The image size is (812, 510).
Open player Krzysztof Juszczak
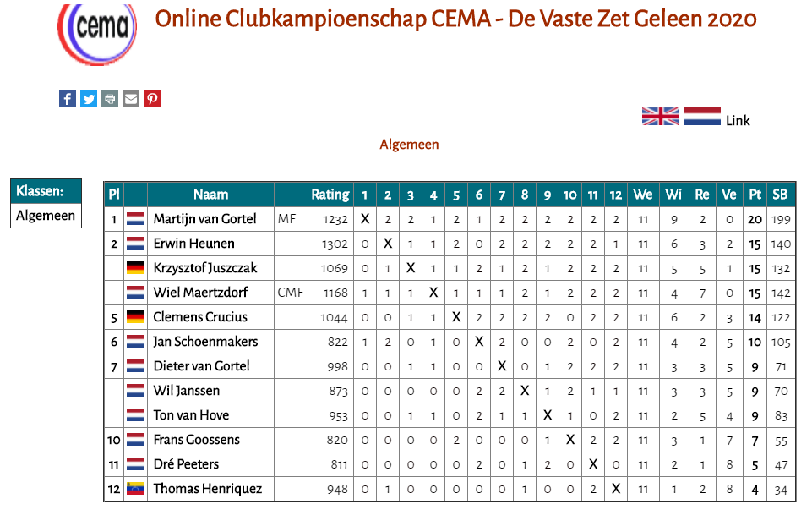[x=205, y=268]
